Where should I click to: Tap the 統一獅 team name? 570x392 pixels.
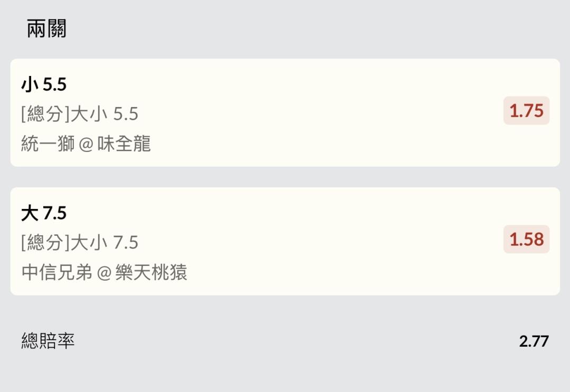tap(48, 144)
